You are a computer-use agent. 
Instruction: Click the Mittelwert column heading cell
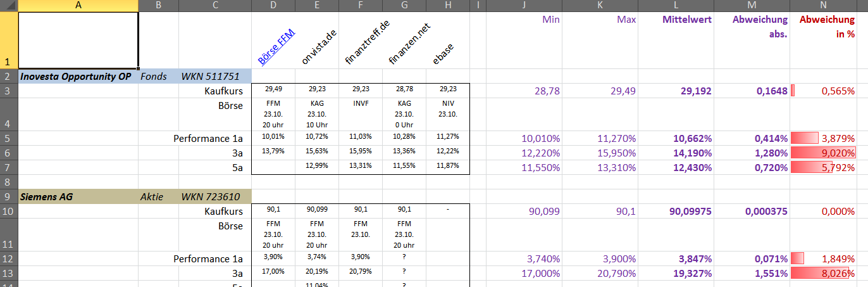pyautogui.click(x=676, y=39)
